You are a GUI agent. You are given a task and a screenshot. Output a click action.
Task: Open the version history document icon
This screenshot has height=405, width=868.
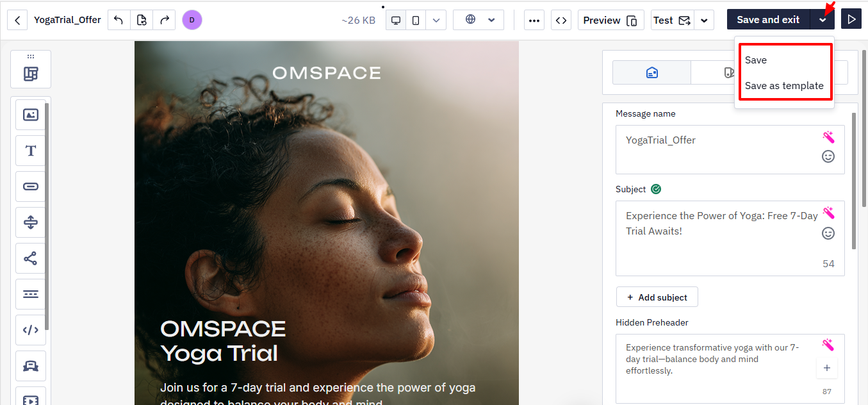(142, 20)
